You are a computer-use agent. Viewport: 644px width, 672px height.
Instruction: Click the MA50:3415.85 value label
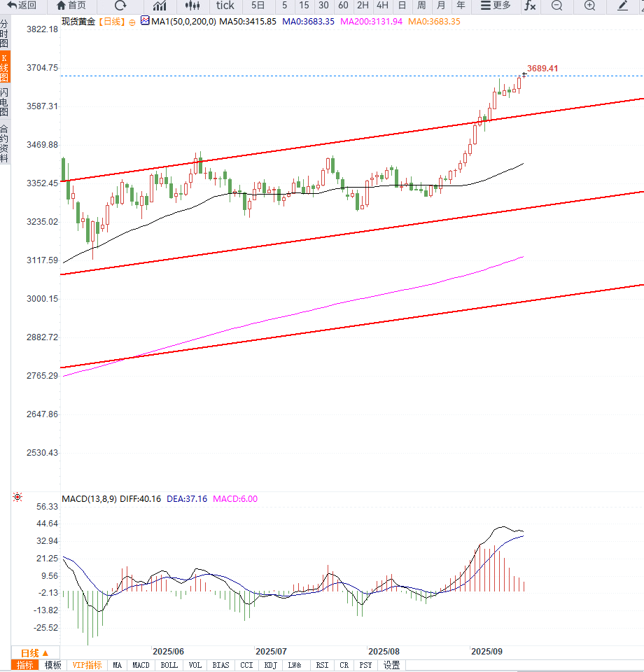(248, 22)
